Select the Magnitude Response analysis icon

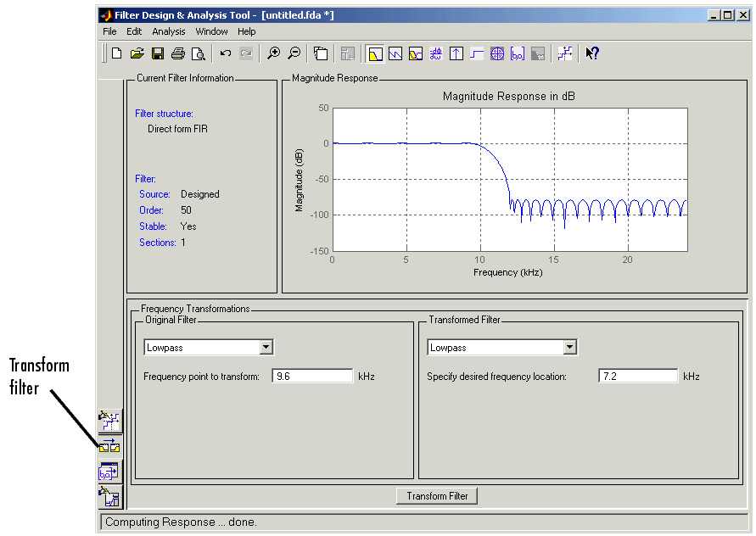(x=375, y=53)
